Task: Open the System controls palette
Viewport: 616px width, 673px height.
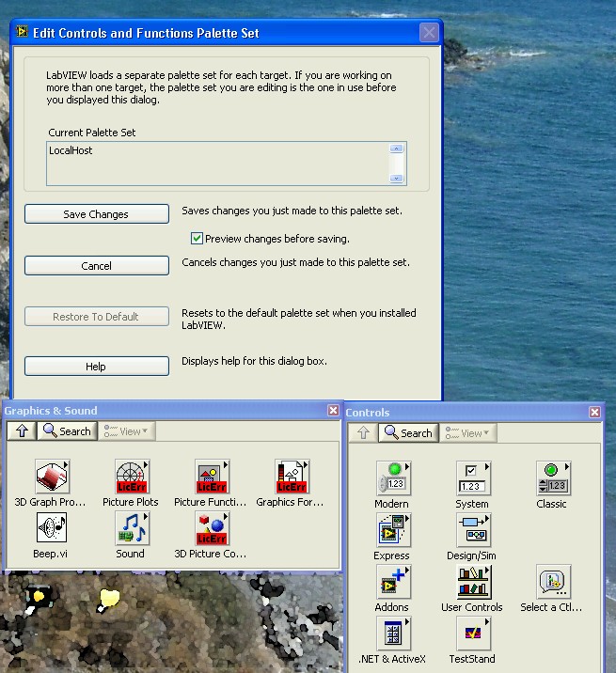Action: point(473,478)
